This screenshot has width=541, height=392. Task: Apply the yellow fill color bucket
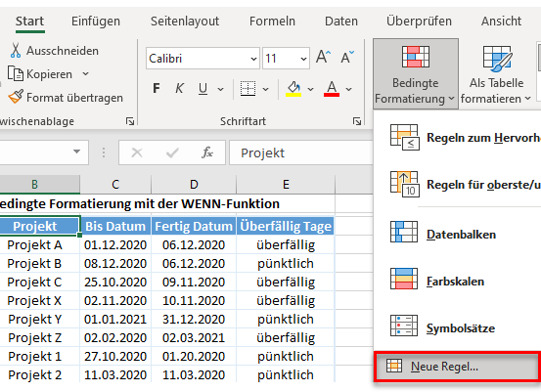pos(293,89)
